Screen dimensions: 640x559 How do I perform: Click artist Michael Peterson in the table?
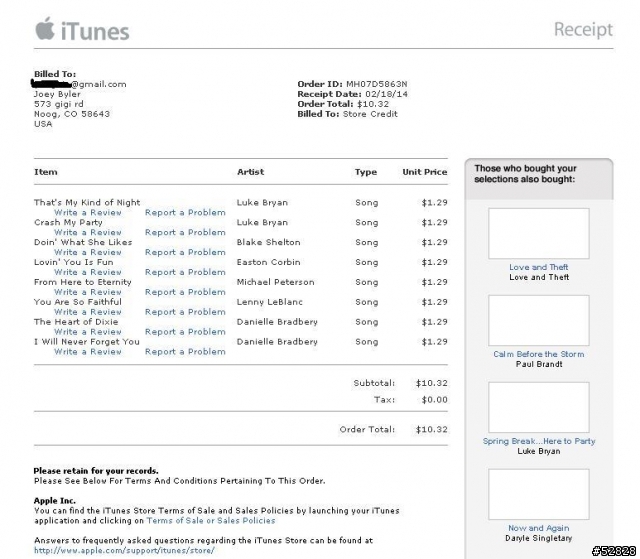[276, 282]
